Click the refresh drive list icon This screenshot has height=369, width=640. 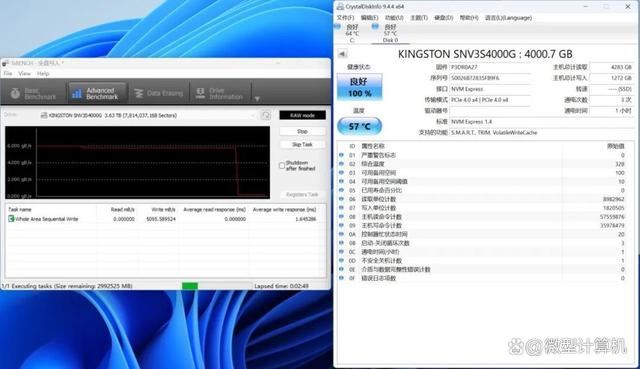266,116
